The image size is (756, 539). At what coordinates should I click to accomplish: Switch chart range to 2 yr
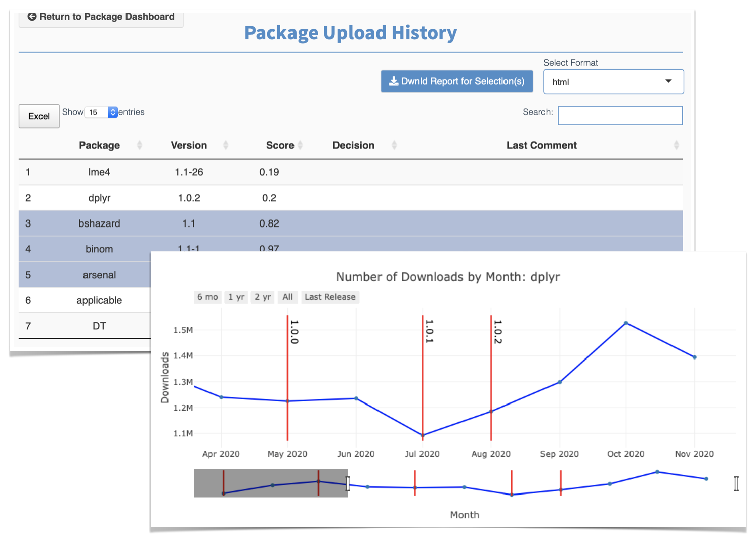pos(263,297)
